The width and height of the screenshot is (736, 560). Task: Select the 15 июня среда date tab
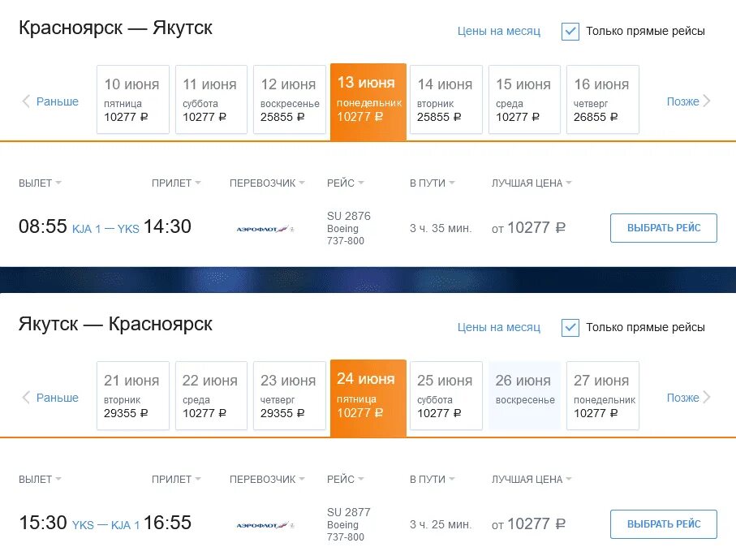523,99
